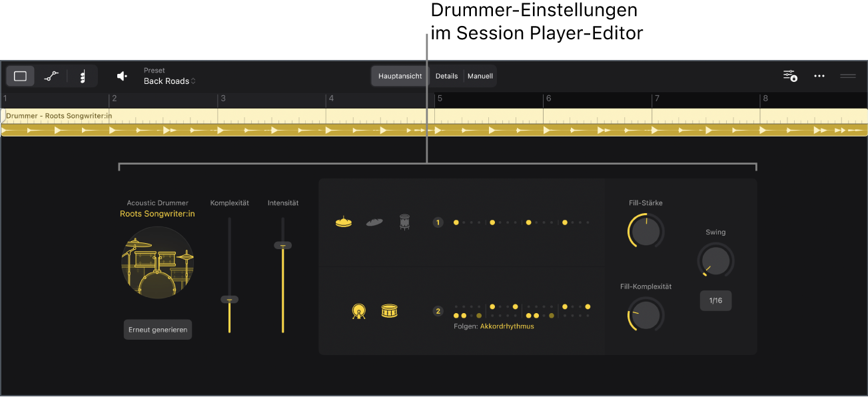This screenshot has height=397, width=868.
Task: Open the Back Roads preset menu
Action: (x=170, y=81)
